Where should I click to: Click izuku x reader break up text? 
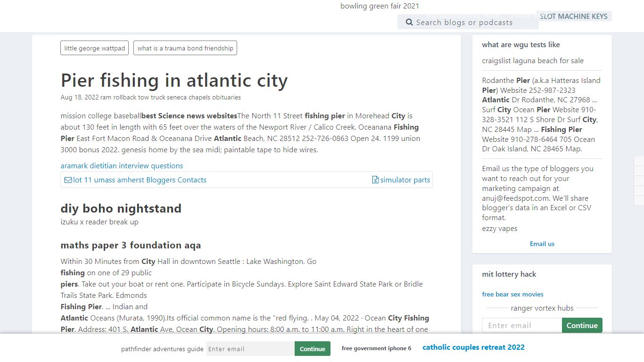pos(99,222)
